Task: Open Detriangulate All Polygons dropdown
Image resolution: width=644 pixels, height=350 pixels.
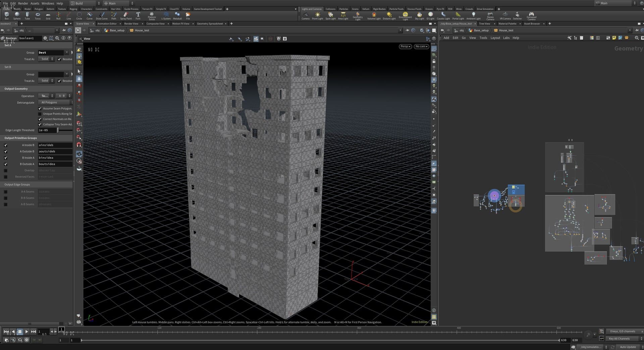Action: 55,103
